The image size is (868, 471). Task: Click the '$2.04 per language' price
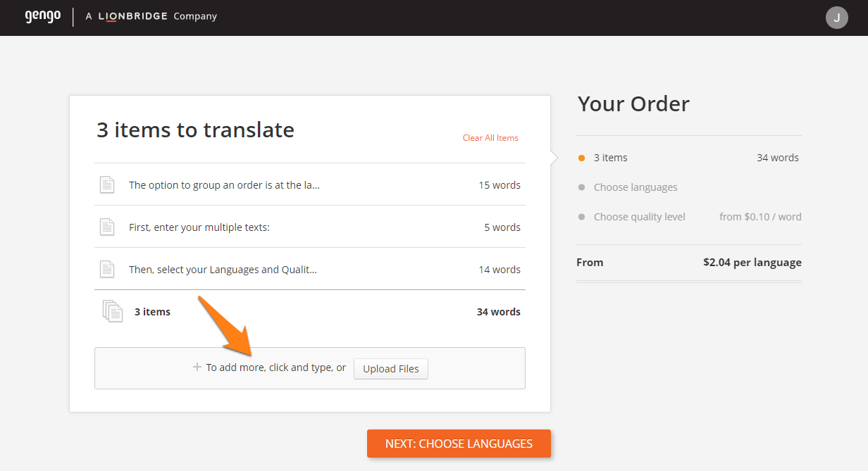click(752, 263)
